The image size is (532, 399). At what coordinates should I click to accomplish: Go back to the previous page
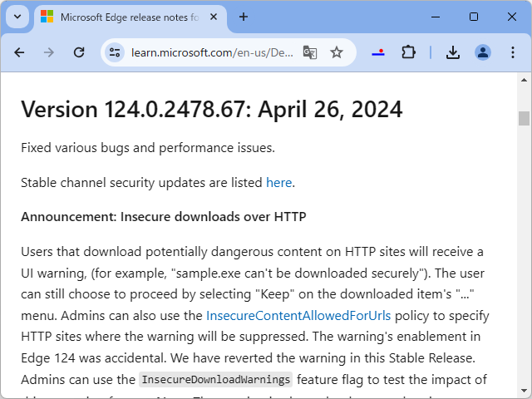coord(19,52)
